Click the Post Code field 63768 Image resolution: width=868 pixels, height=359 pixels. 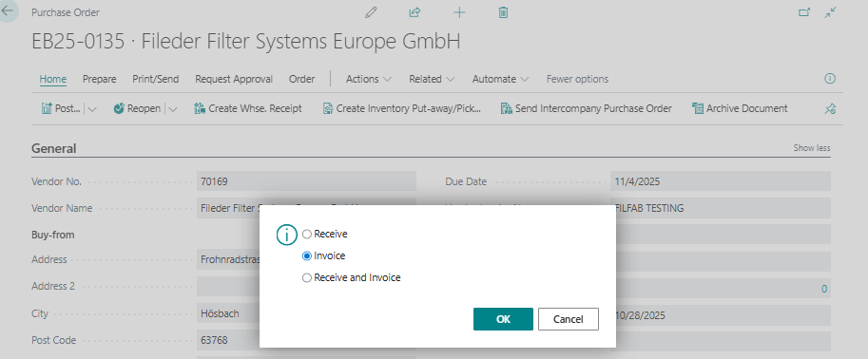pyautogui.click(x=228, y=341)
